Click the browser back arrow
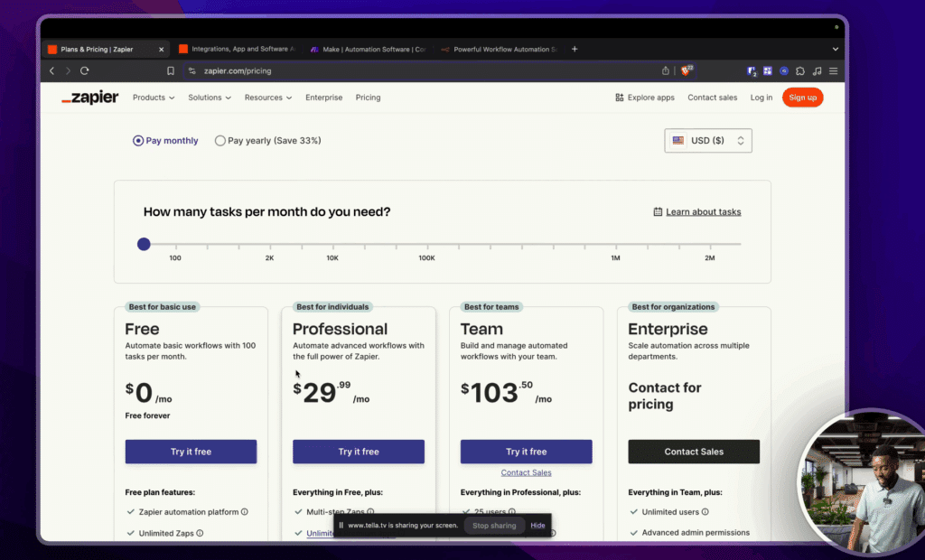 51,70
